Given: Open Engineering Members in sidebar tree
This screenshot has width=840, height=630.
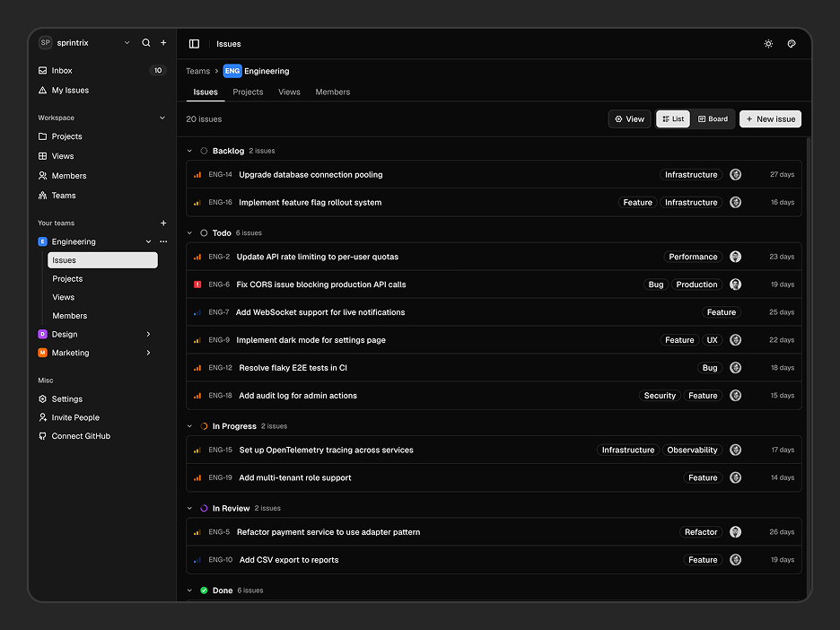Looking at the screenshot, I should coord(103,316).
